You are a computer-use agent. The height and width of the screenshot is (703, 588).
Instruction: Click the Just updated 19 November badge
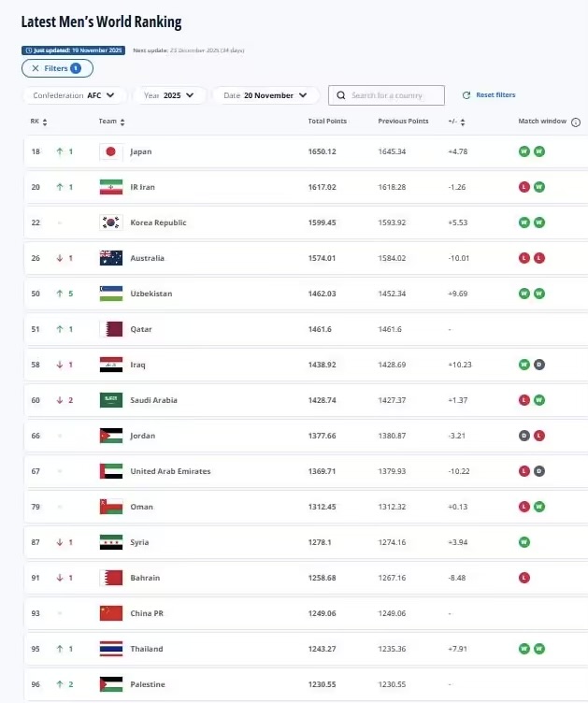[x=73, y=50]
